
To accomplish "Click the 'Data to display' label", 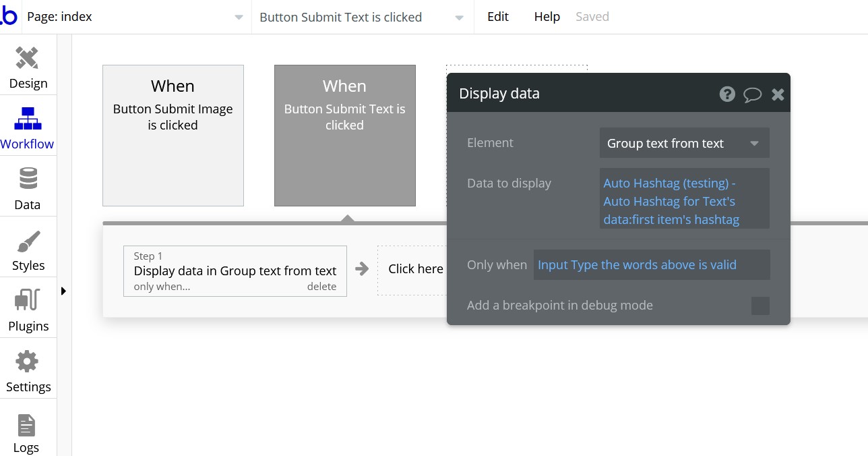I will tap(509, 183).
